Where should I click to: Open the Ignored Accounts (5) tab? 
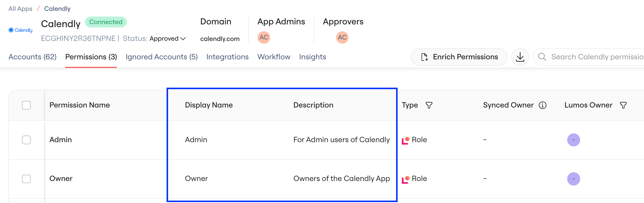(x=161, y=57)
